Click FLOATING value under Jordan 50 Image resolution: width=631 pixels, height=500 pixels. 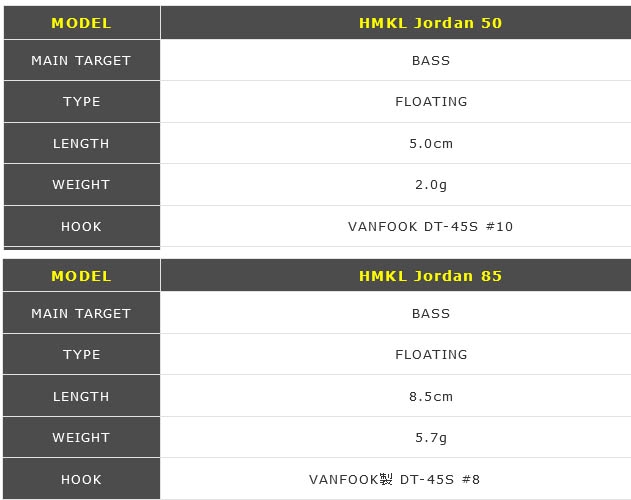click(x=431, y=101)
